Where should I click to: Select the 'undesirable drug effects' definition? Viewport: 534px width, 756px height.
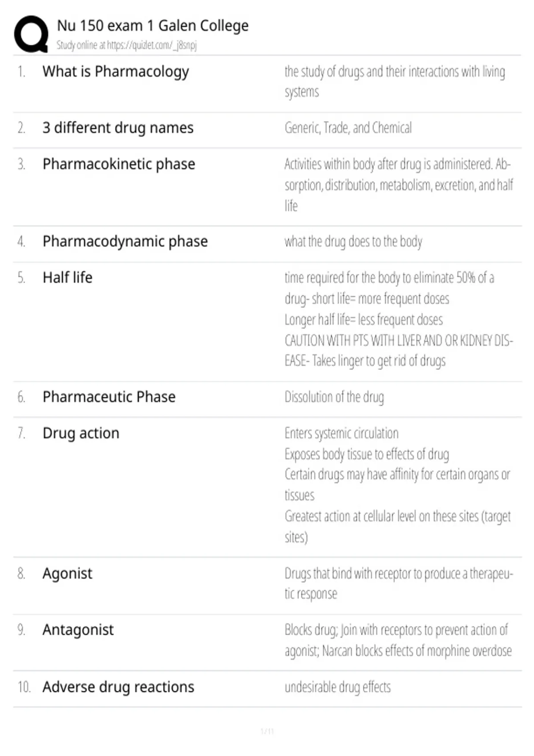click(x=338, y=688)
